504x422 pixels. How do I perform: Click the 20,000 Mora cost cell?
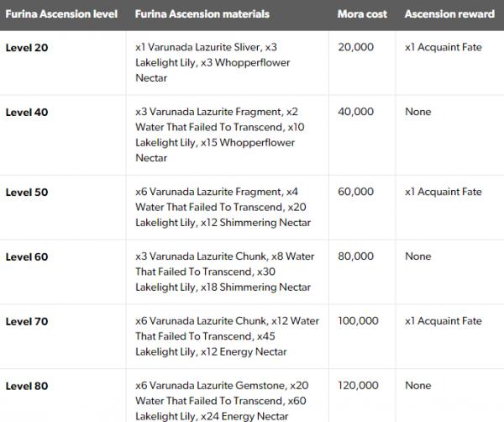click(355, 48)
